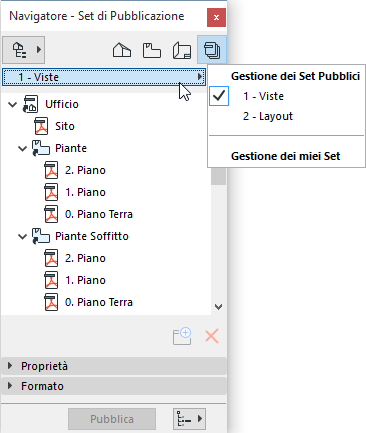Screen dimensions: 366x433
Task: Switch to View Map folder icon
Action: pos(152,50)
